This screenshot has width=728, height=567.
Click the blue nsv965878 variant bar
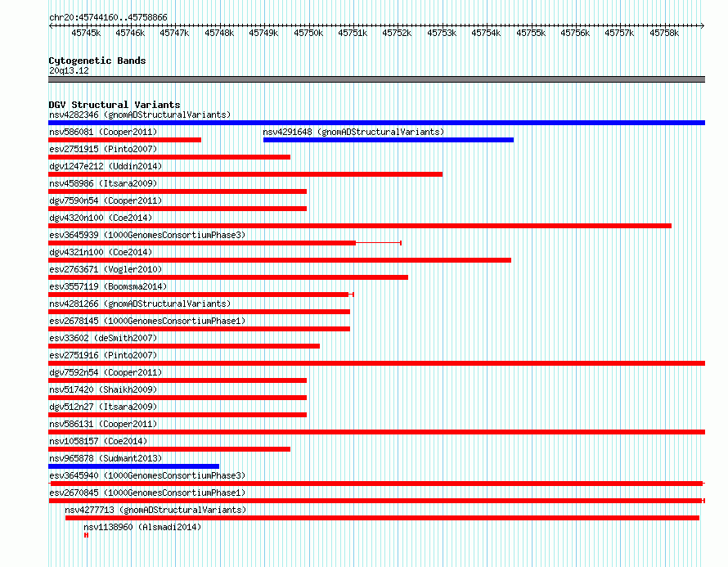(133, 466)
